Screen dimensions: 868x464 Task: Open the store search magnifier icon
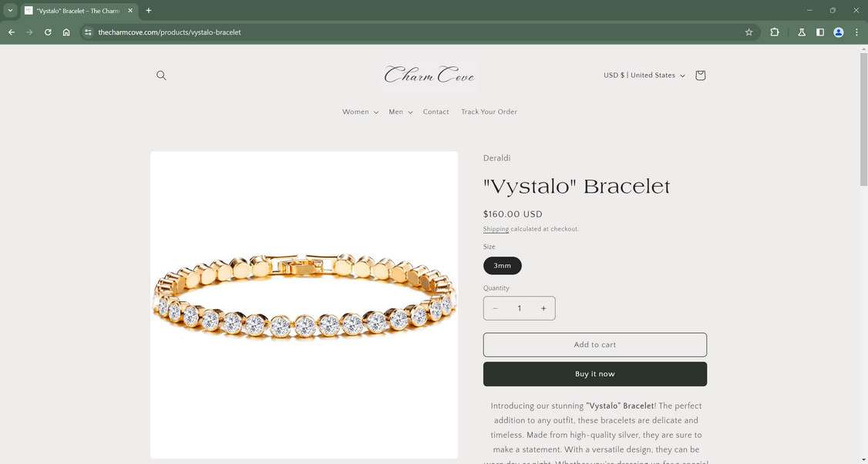161,76
